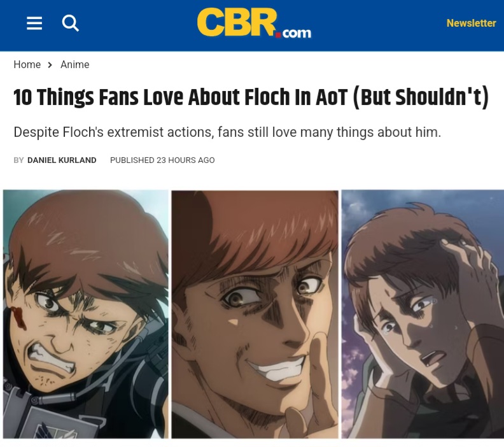The height and width of the screenshot is (447, 504).
Task: Click the 'BY' label before author name
Action: pyautogui.click(x=18, y=160)
